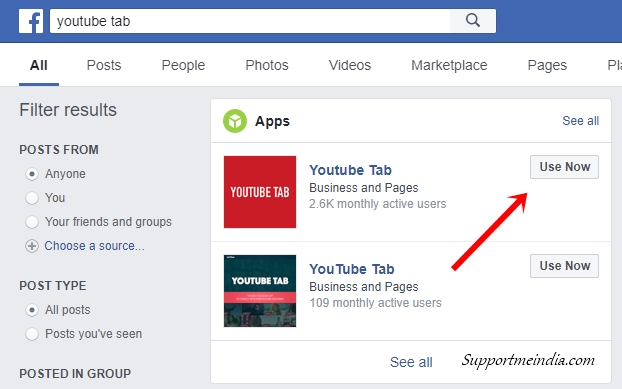This screenshot has height=389, width=622.
Task: Click the green Apps cube icon
Action: tap(235, 121)
